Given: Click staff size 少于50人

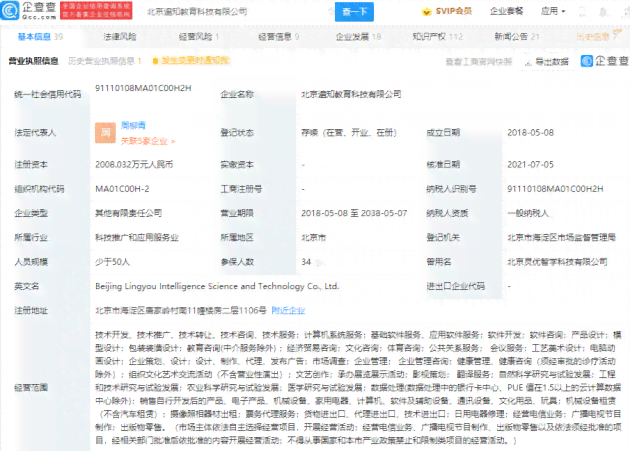Looking at the screenshot, I should [112, 262].
